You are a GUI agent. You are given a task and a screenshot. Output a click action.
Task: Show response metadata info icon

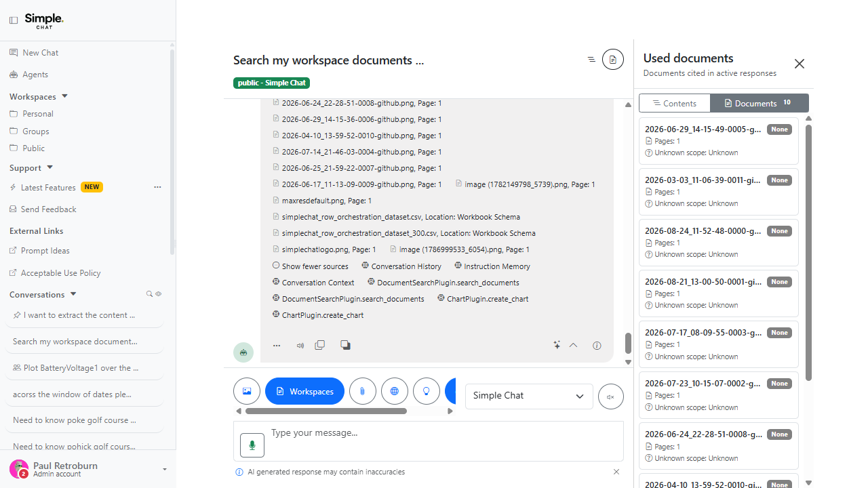click(x=597, y=346)
